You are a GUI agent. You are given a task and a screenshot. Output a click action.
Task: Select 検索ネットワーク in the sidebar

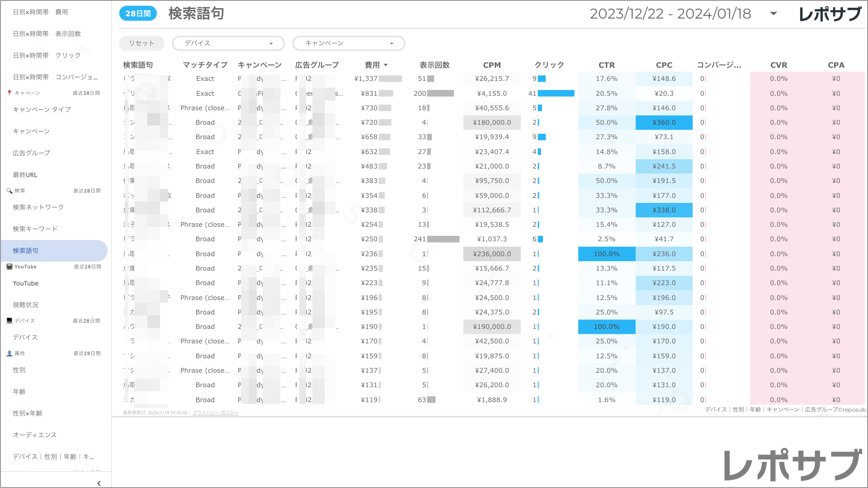pos(38,207)
